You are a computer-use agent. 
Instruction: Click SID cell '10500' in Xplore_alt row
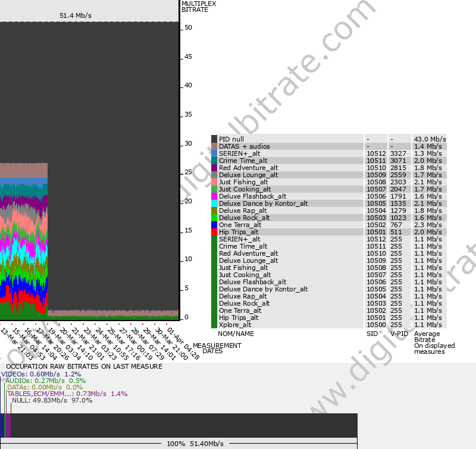(377, 325)
